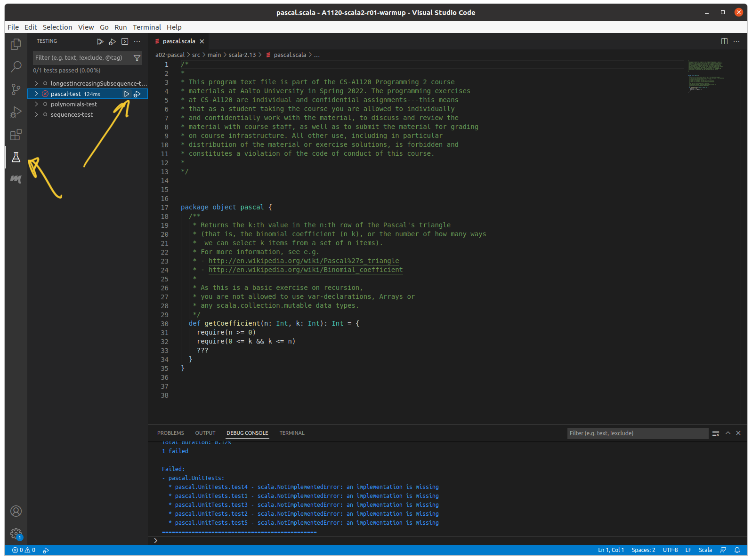The height and width of the screenshot is (560, 752).
Task: Click the Metals icon in activity bar
Action: [16, 179]
